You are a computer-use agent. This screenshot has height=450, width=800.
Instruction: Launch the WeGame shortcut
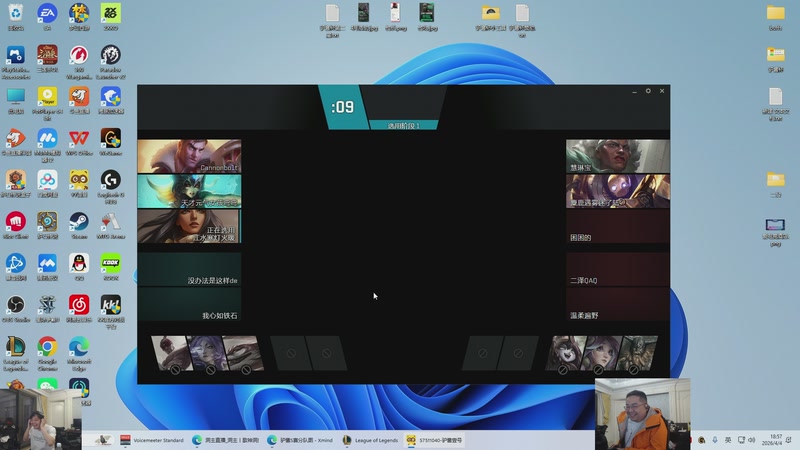(111, 142)
